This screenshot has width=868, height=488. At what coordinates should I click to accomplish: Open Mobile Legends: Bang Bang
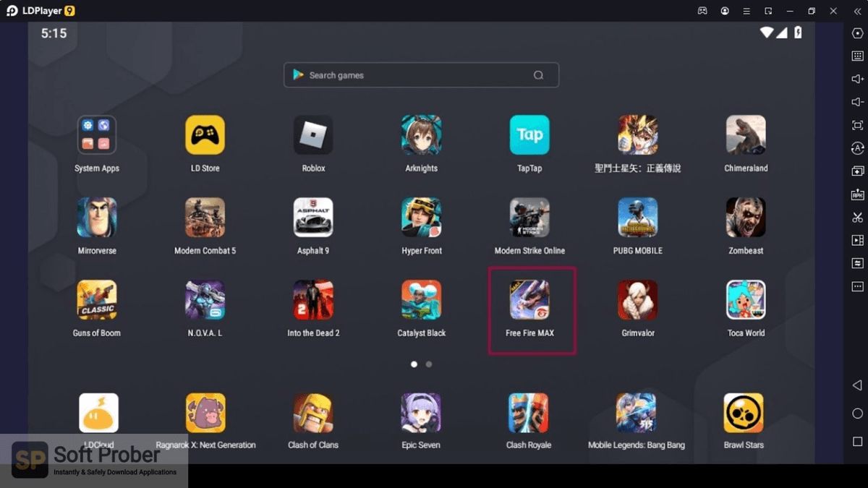pyautogui.click(x=637, y=413)
